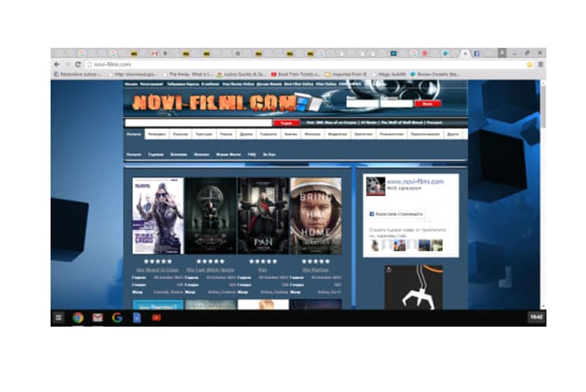Open Google Search from the shelf
The width and height of the screenshot is (586, 392).
117,318
